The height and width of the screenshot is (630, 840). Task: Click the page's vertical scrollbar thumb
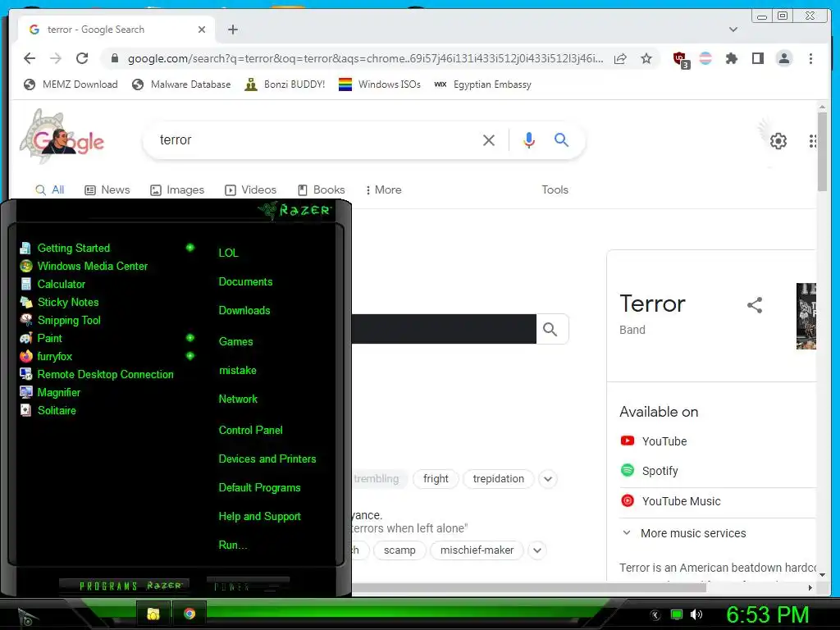click(822, 152)
